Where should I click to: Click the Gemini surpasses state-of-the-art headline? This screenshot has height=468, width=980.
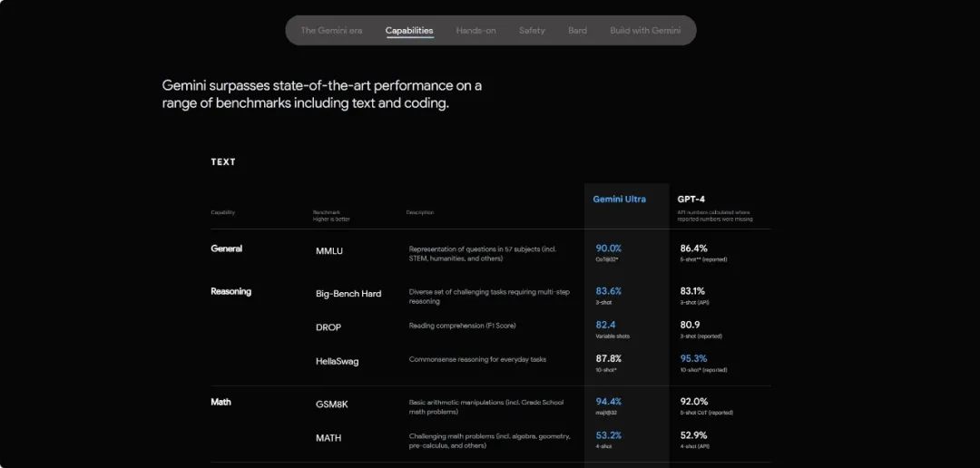[322, 94]
